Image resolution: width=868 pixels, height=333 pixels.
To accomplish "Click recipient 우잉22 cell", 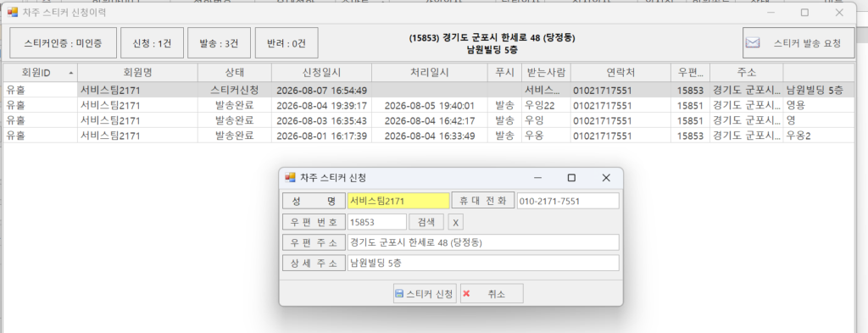I will click(546, 105).
